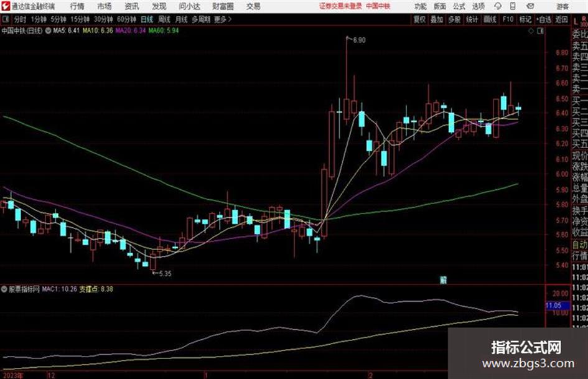The image size is (588, 379).
Task: Click the round indicator icon beside 中国中铁(日线)
Action: coord(48,30)
